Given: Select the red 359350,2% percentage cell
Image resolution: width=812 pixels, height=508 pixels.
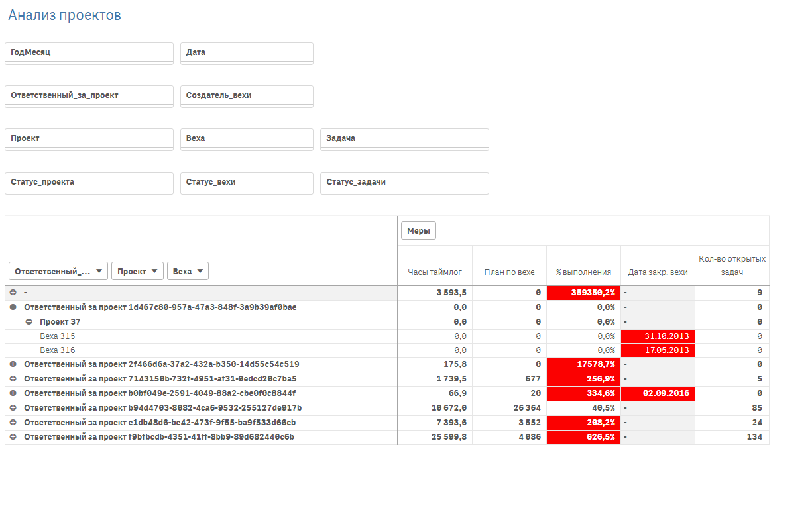Looking at the screenshot, I should click(583, 292).
